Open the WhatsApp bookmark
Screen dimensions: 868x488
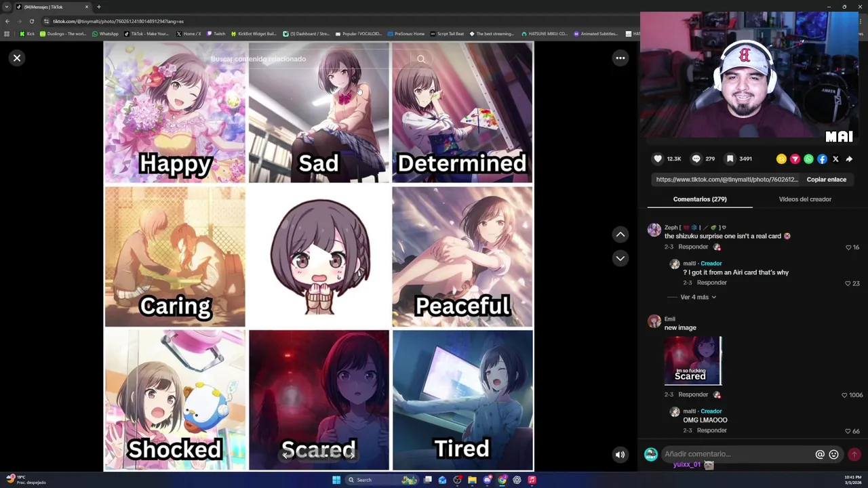(105, 34)
